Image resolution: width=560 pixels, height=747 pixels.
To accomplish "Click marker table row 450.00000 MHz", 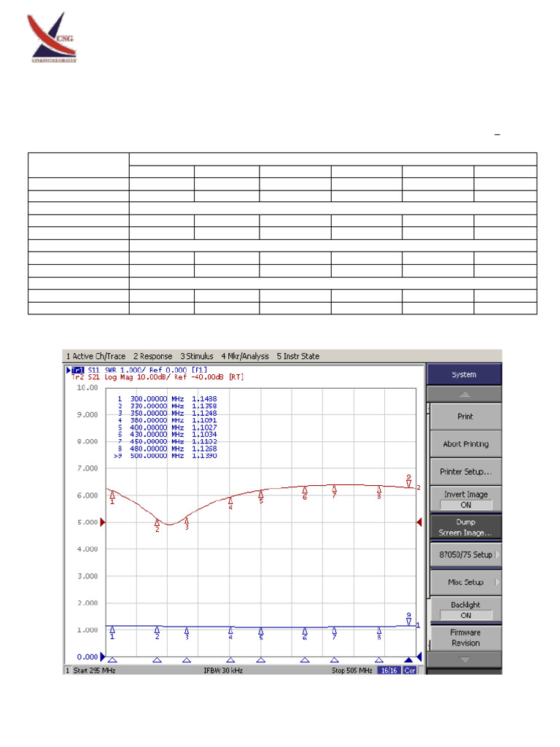I will tap(167, 441).
